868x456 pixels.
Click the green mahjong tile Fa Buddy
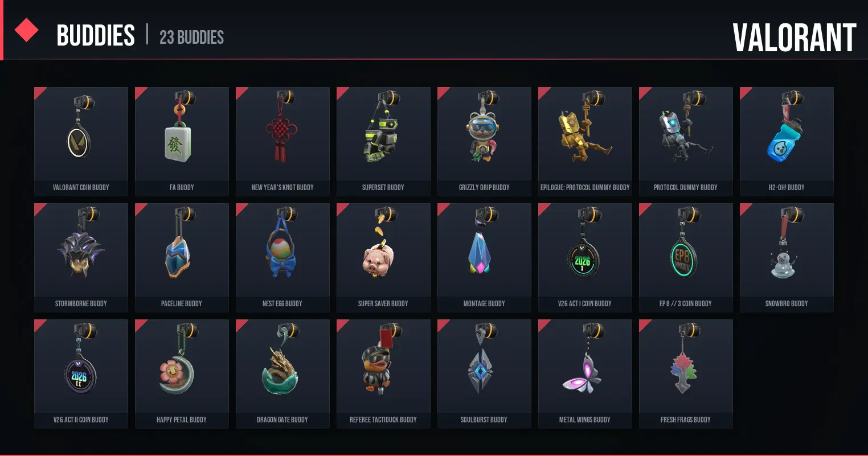click(x=182, y=141)
